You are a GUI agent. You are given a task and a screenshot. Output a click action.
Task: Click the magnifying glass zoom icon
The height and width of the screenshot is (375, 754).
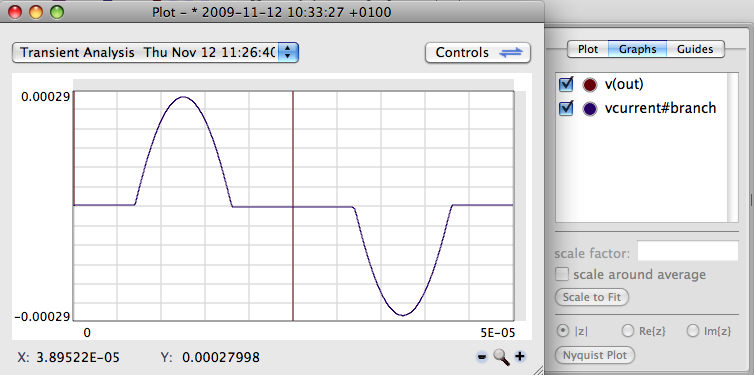coord(501,357)
